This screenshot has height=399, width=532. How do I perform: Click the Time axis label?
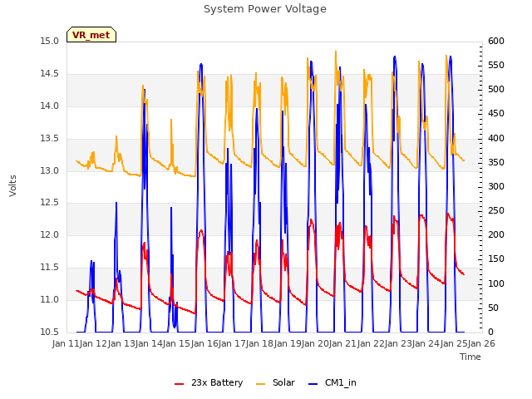[x=470, y=357]
